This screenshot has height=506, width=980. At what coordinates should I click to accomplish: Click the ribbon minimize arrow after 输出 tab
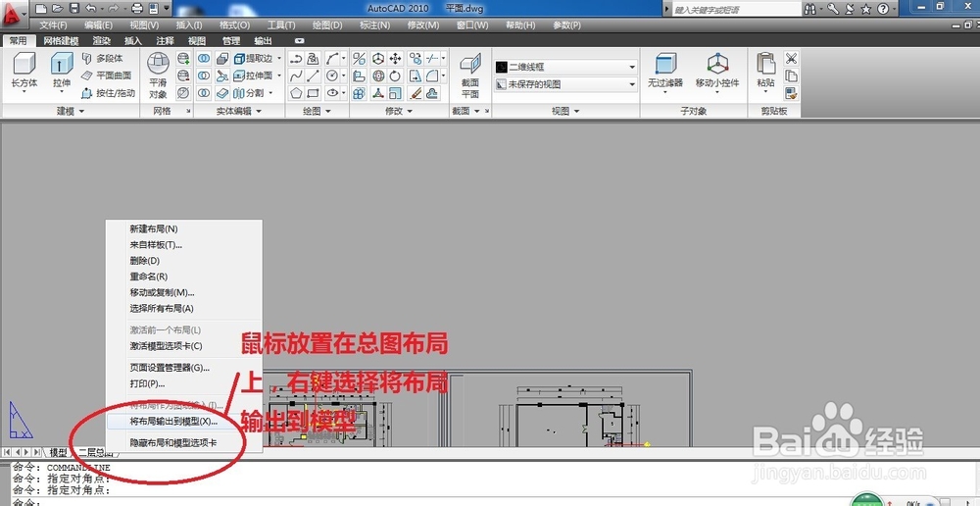(x=299, y=40)
